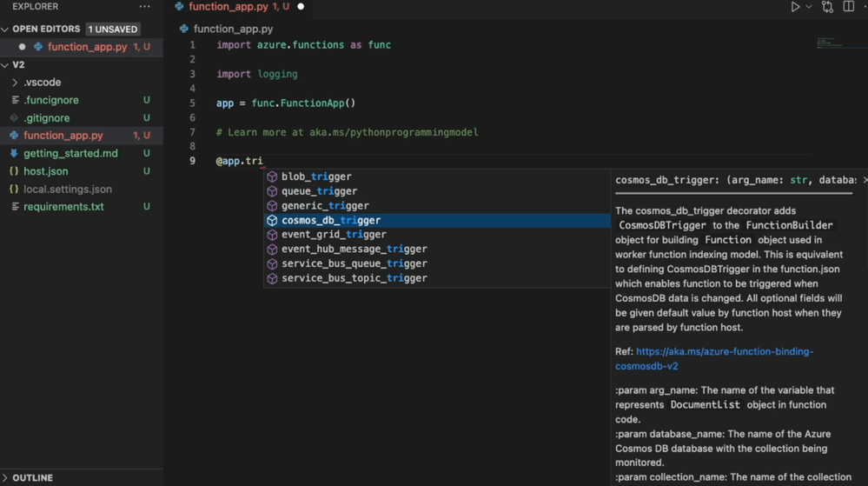Choose blob_trigger from the suggestion list
The width and height of the screenshot is (868, 486).
coord(316,176)
